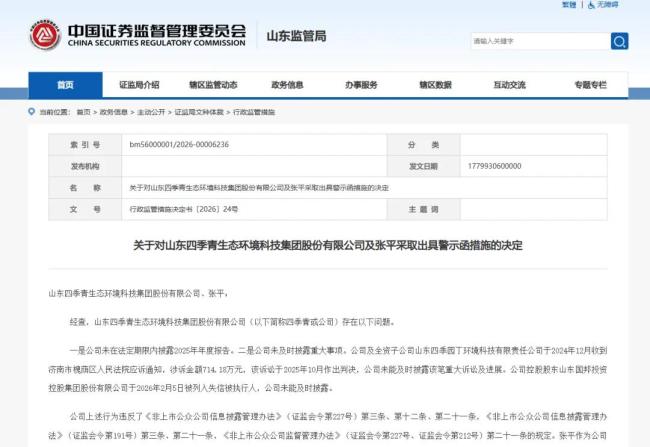Click the paragraph starting 公司上述行为违反了
Viewport: 650px width, 447px height.
pyautogui.click(x=327, y=426)
